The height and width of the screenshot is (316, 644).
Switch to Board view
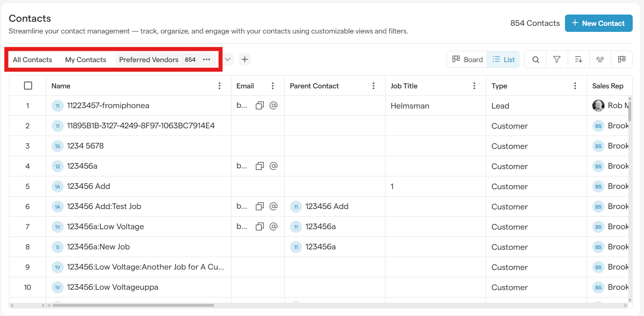point(467,60)
